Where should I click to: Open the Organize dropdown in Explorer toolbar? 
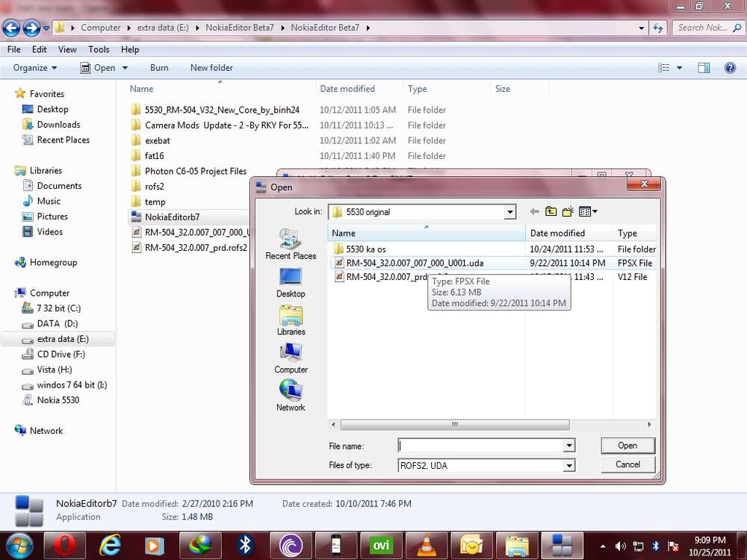pyautogui.click(x=35, y=68)
